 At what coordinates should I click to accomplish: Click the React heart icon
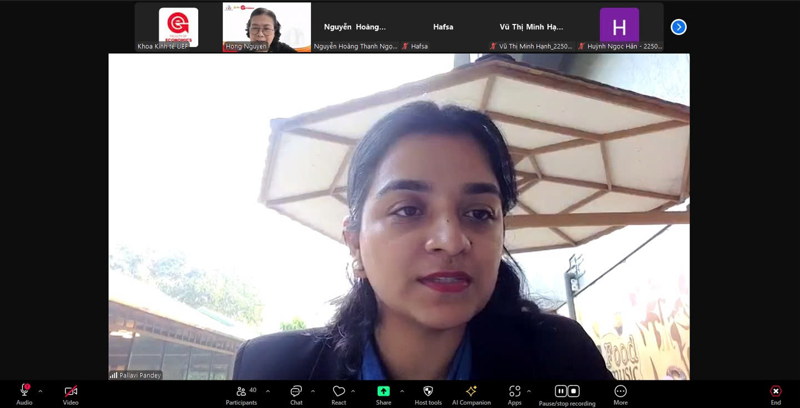click(x=339, y=391)
